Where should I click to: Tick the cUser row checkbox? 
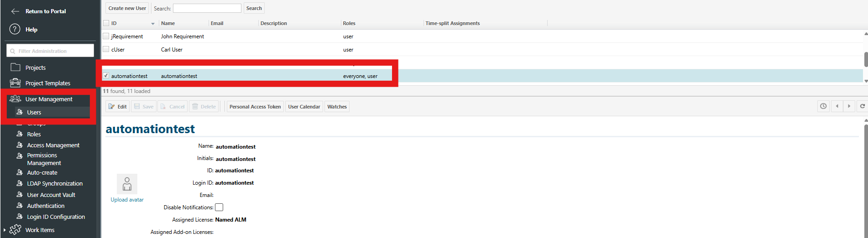[106, 49]
